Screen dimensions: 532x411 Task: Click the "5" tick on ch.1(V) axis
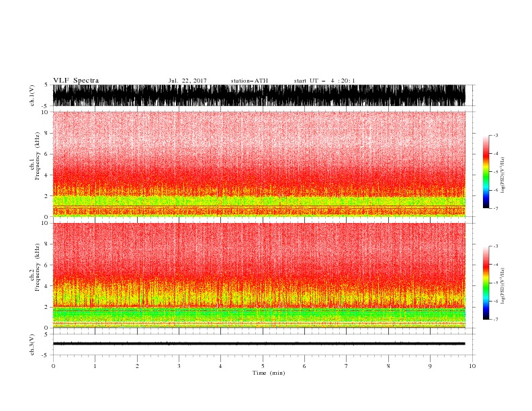pos(46,85)
